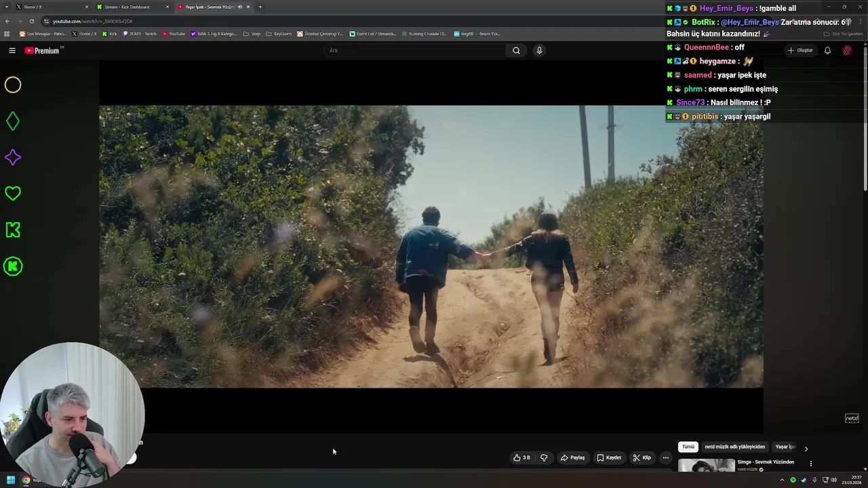
Task: Click chat username 'Hey_Emir_Beys'
Action: click(x=726, y=8)
